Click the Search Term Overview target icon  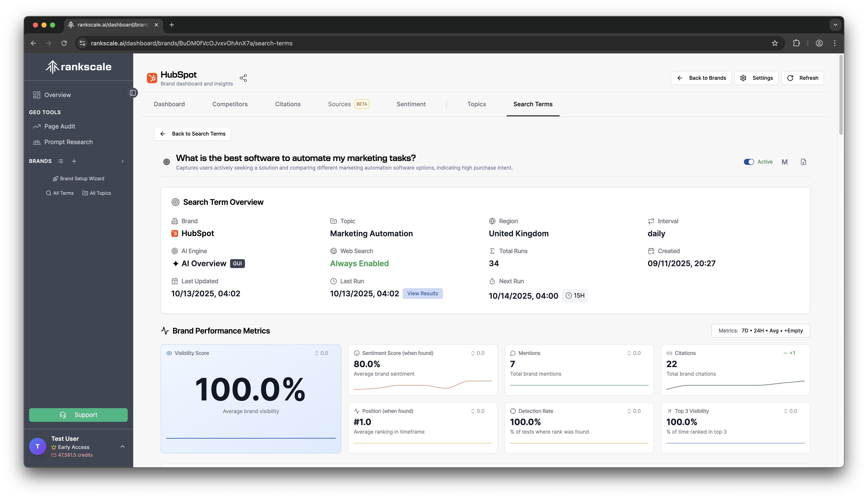click(x=175, y=202)
